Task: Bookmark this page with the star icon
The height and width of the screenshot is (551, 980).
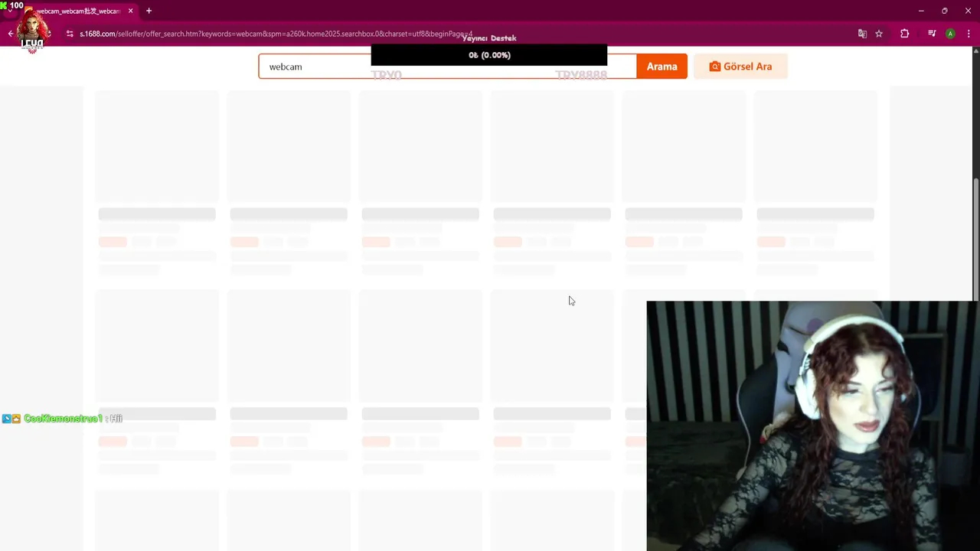Action: 879,34
